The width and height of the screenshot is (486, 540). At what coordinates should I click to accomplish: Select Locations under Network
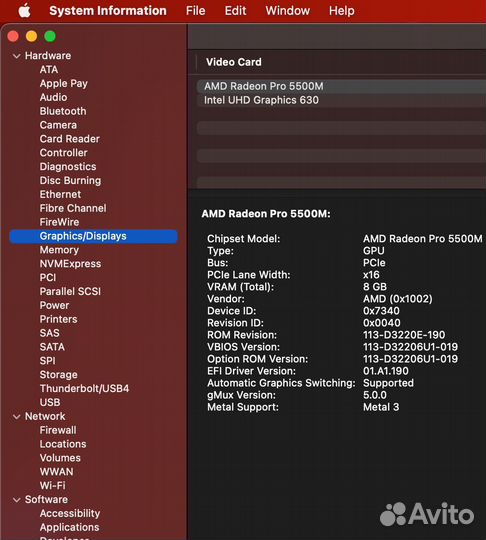[x=63, y=444]
